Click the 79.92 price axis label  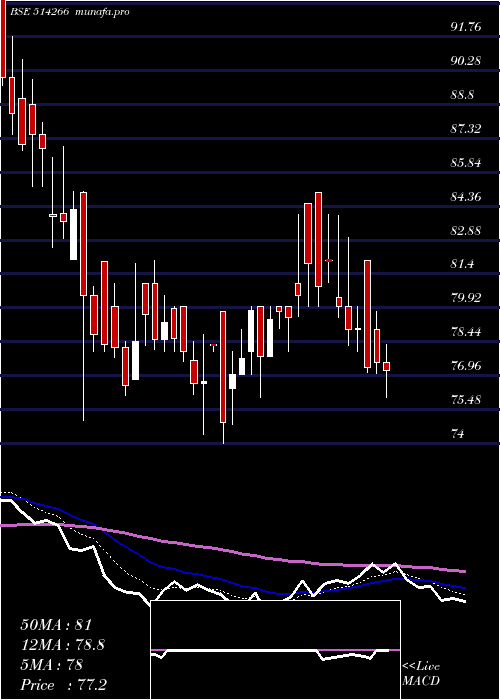click(466, 298)
